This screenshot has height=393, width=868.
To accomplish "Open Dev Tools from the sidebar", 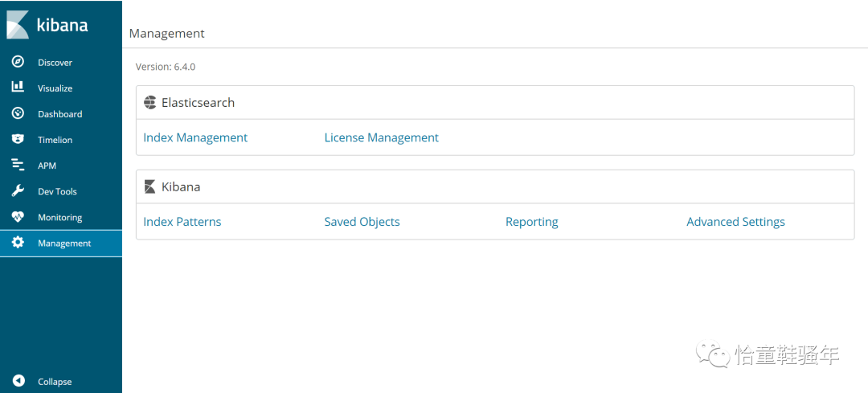I will [57, 191].
